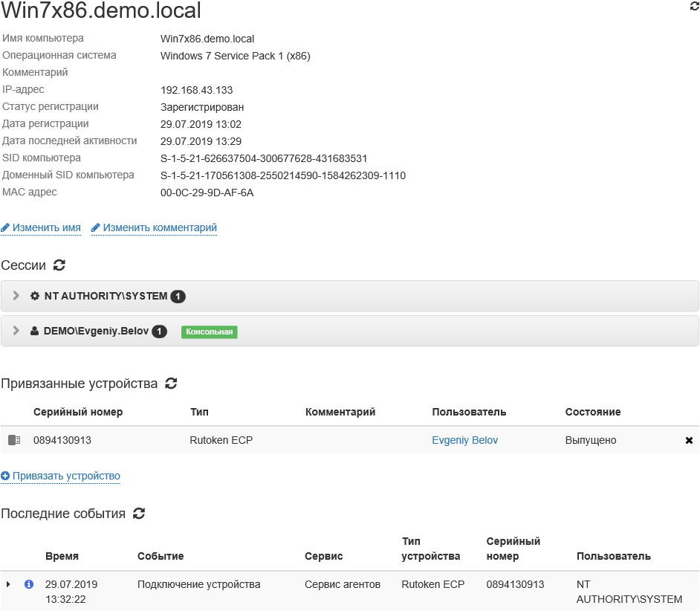
Task: Click the Время column header in events table
Action: pos(62,556)
